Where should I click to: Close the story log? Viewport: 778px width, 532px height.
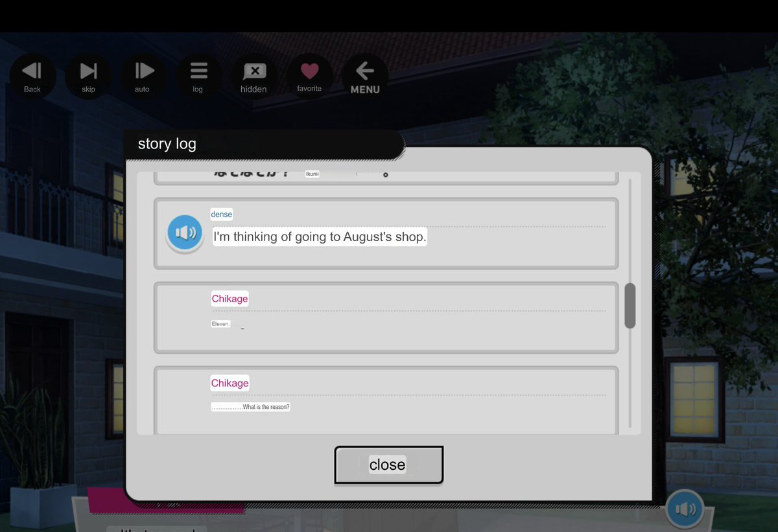pos(388,465)
